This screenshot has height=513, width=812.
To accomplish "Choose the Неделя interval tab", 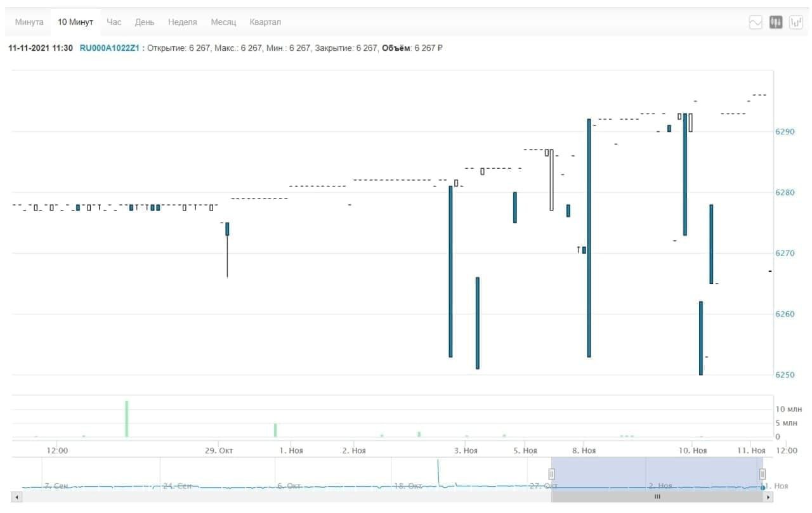I will click(x=183, y=22).
